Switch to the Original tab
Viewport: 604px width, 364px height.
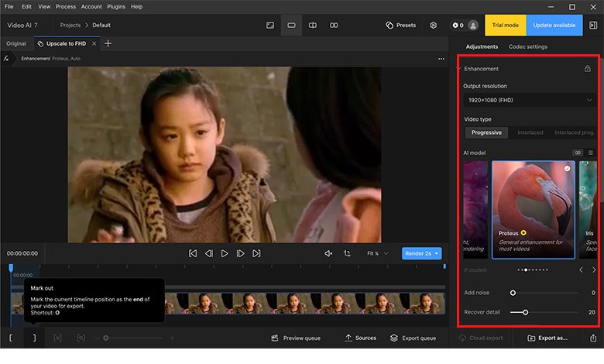coord(16,43)
